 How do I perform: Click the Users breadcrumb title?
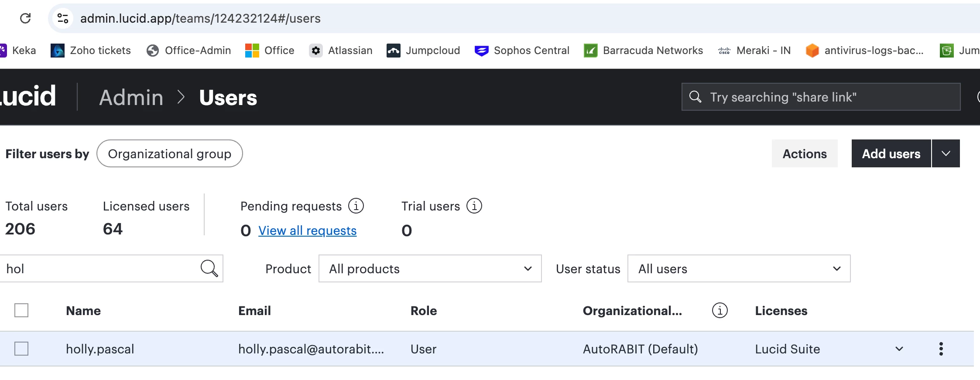(228, 97)
